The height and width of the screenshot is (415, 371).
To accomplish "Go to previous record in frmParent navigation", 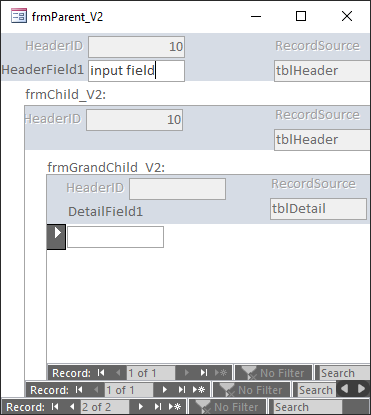I will click(72, 407).
